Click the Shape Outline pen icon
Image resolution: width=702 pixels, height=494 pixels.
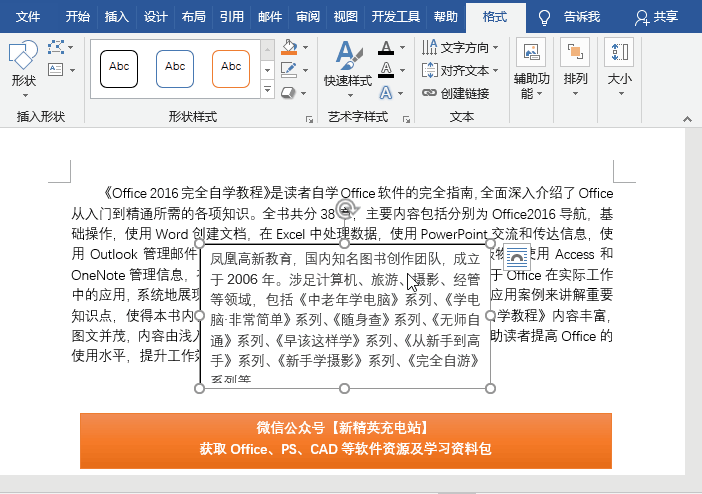click(x=289, y=70)
